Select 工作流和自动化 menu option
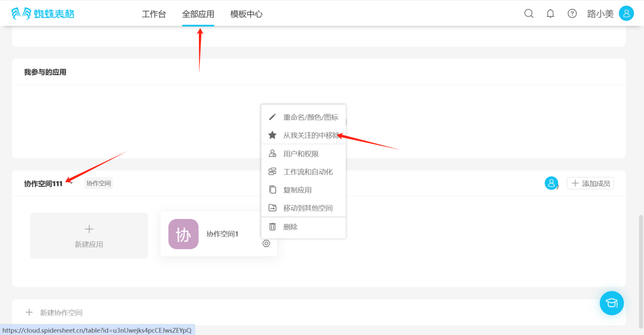The image size is (644, 335). [x=308, y=172]
